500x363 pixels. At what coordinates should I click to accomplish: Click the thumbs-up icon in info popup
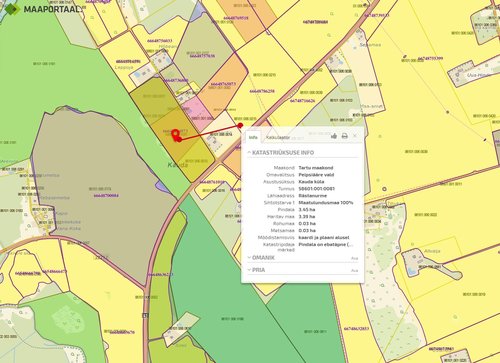tap(334, 136)
